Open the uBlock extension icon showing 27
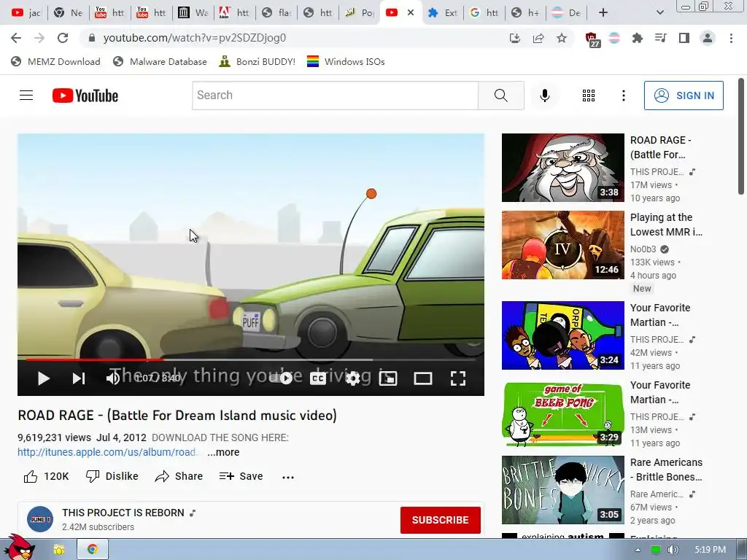 click(x=592, y=39)
